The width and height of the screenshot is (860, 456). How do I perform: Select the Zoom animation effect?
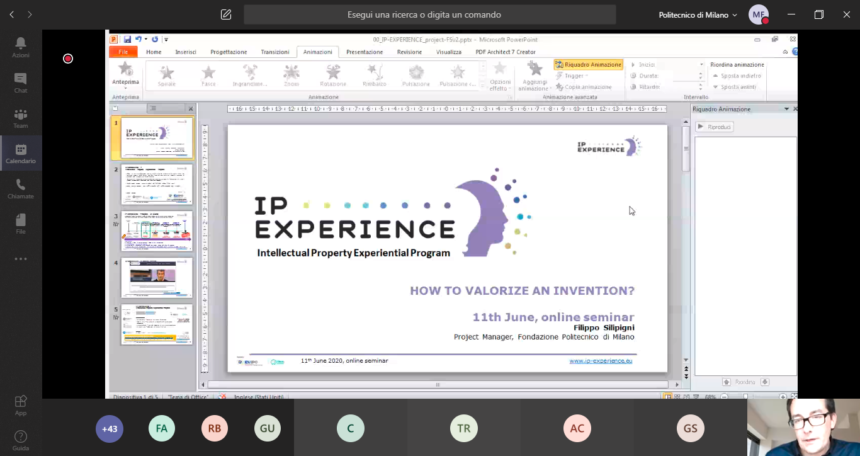point(291,76)
